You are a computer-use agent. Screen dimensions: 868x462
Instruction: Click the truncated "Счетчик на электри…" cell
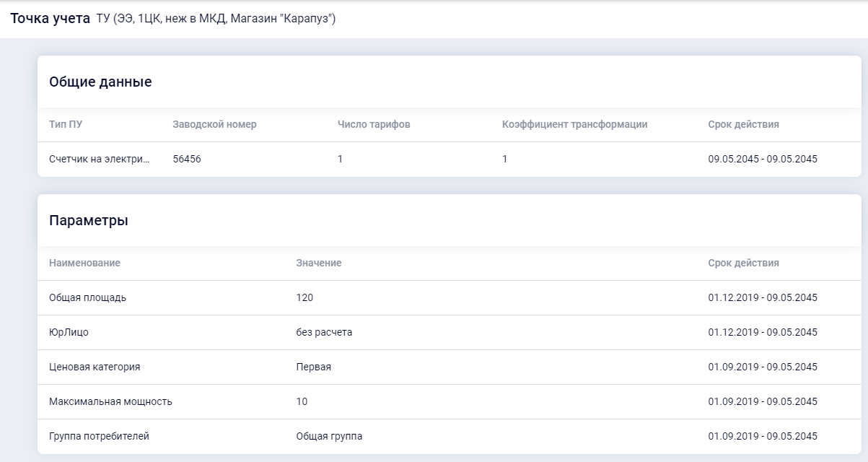pyautogui.click(x=100, y=159)
